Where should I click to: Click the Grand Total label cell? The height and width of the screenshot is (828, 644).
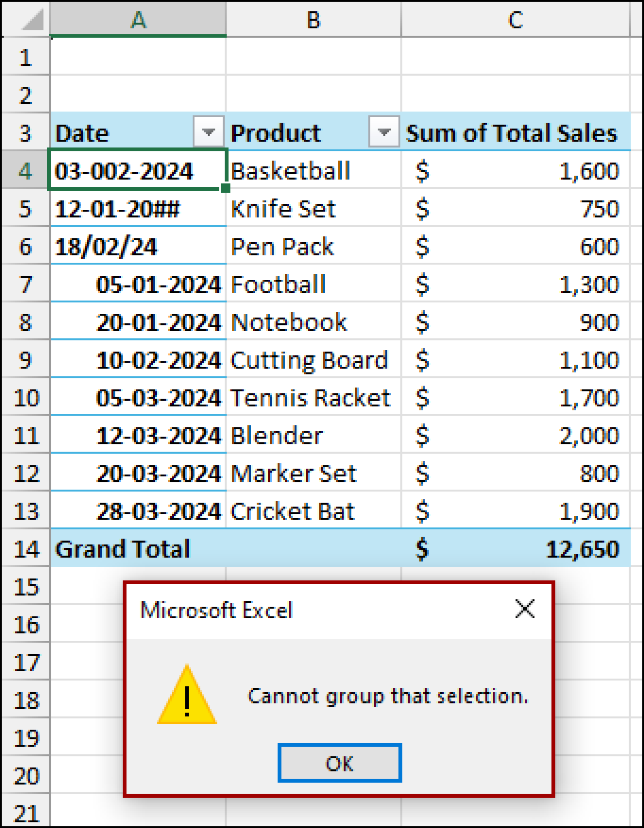[137, 549]
